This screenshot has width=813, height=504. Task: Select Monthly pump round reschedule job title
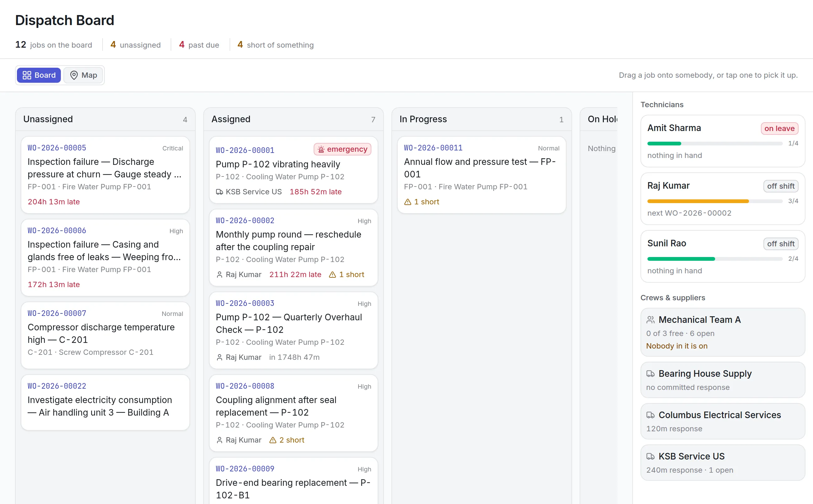[289, 241]
